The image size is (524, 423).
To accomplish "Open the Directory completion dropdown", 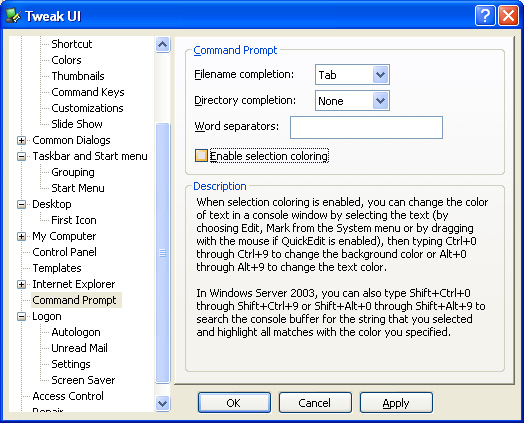I will tap(381, 101).
